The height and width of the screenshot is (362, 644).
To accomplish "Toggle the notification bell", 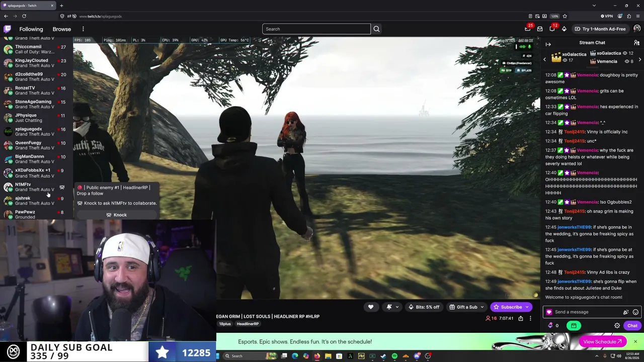I will pyautogui.click(x=388, y=307).
